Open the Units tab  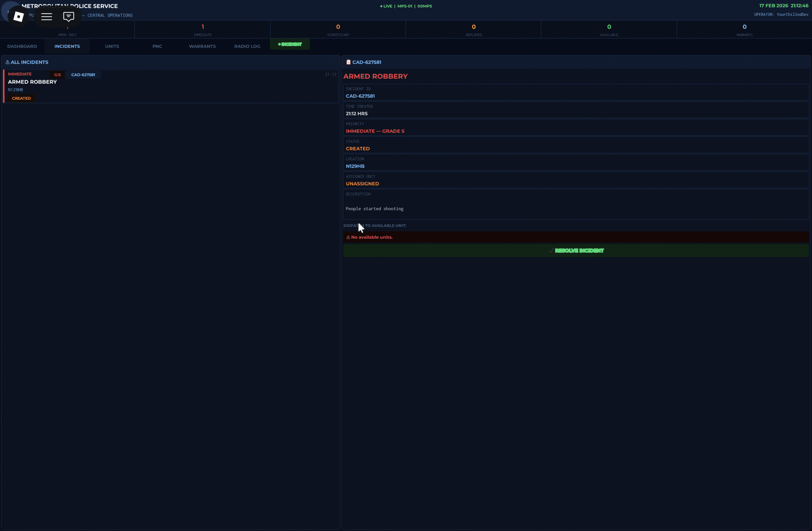tap(112, 46)
